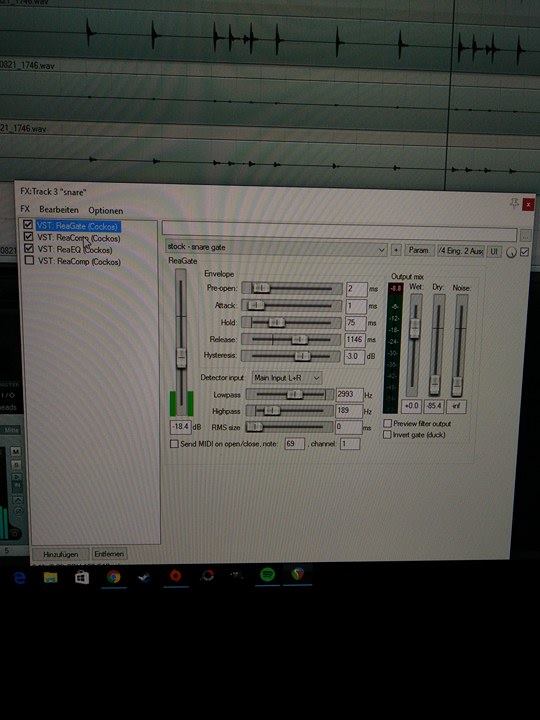540x720 pixels.
Task: Click the Entfernen button
Action: click(x=109, y=554)
